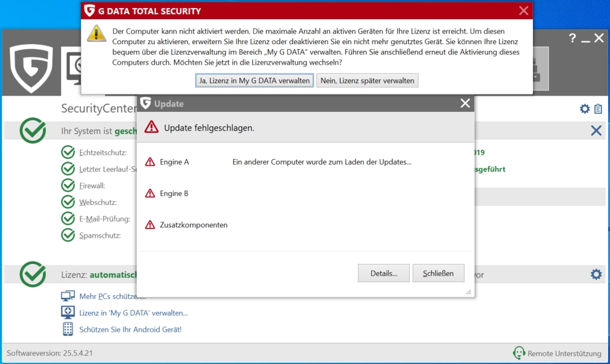
Task: Click the green check beside 'Ihr System ist'
Action: coord(33,130)
